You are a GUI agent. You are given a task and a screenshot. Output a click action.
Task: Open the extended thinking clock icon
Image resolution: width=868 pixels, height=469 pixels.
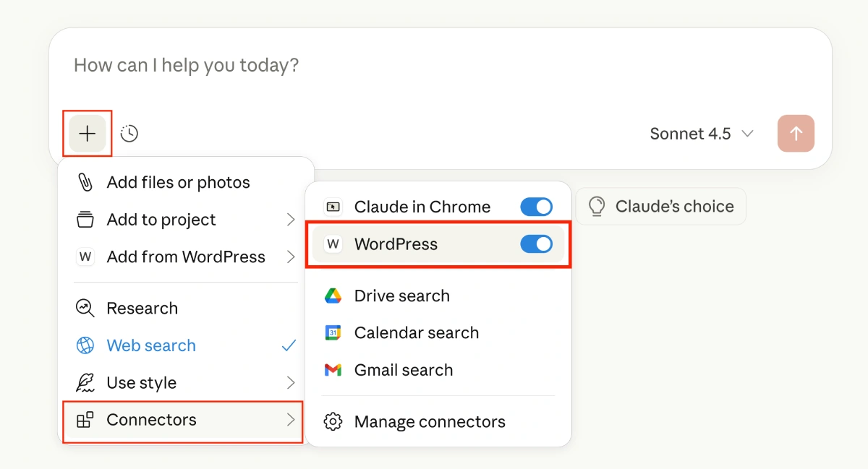(129, 133)
